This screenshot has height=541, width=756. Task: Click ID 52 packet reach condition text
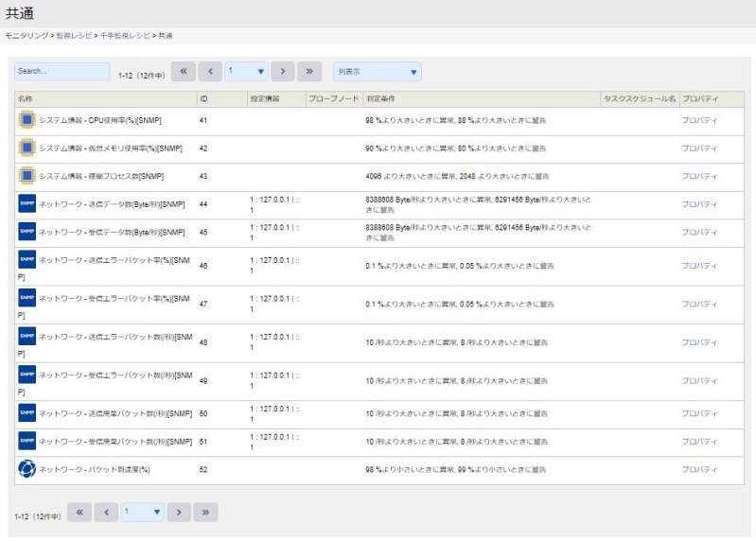pos(456,469)
